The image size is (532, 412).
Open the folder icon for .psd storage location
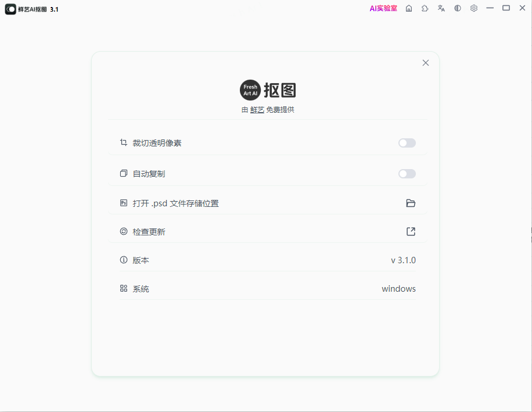click(411, 203)
